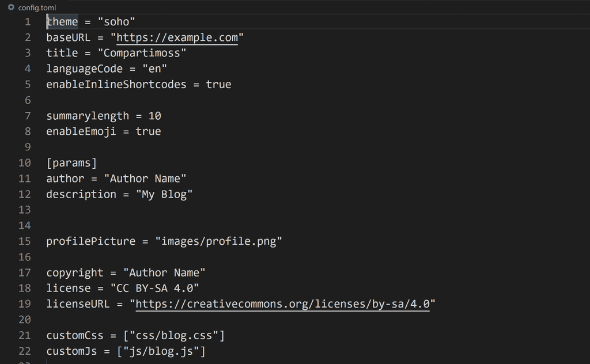Click the languageCode value "en"
This screenshot has height=364, width=590.
pyautogui.click(x=154, y=69)
